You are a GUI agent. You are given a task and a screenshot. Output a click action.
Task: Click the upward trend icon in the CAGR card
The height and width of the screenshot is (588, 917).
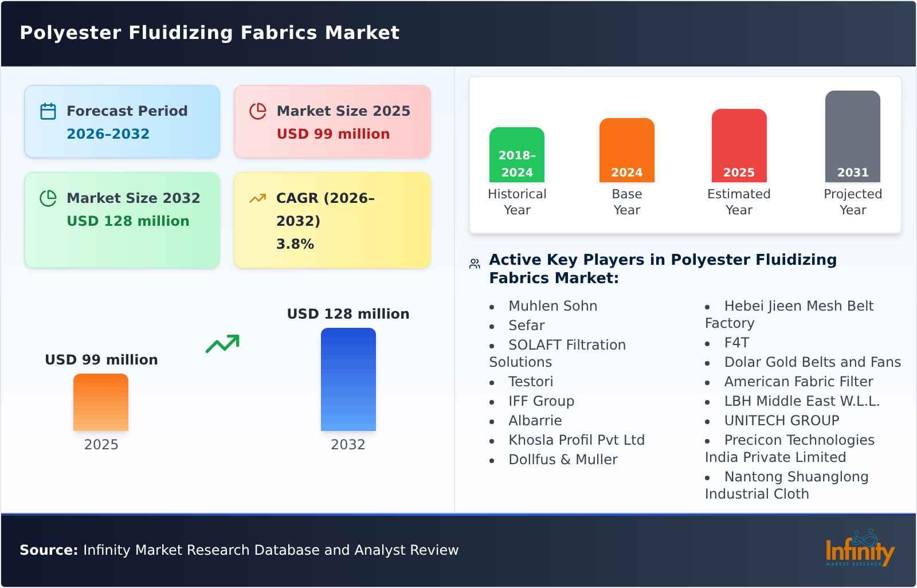258,197
